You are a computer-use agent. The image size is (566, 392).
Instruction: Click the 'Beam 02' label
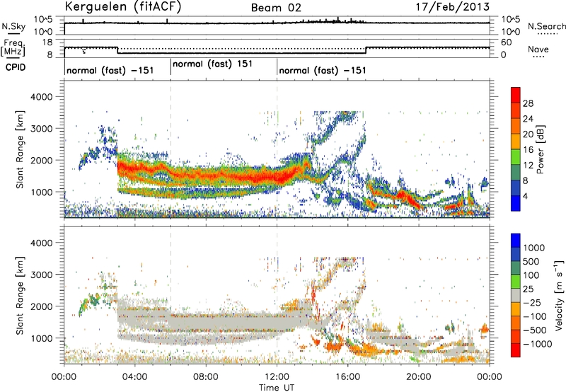pos(276,8)
